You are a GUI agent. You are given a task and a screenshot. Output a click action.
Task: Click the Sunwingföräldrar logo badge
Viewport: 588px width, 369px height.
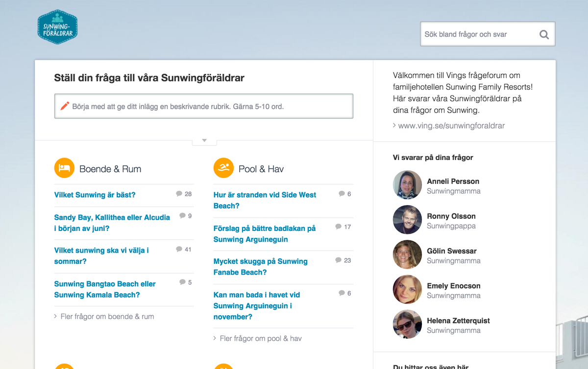pyautogui.click(x=57, y=27)
